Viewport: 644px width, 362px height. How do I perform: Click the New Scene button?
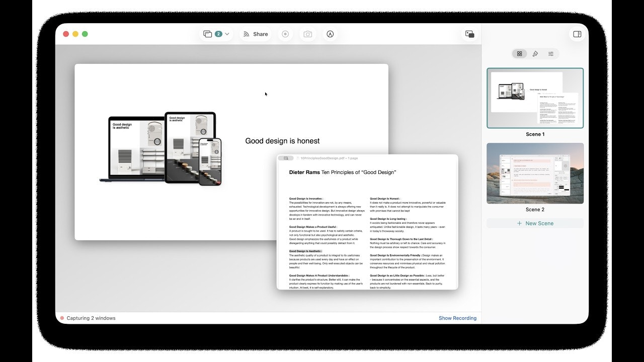click(x=535, y=223)
